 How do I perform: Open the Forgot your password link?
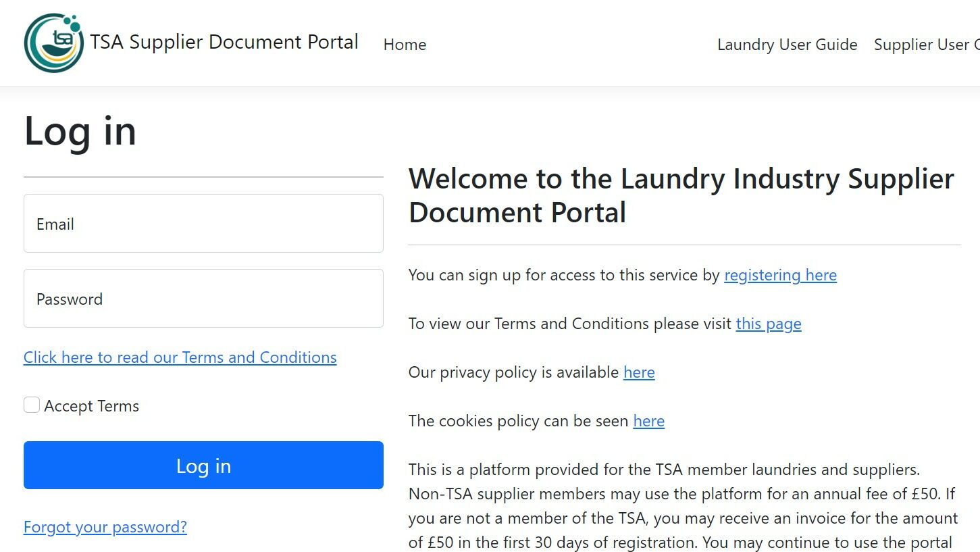click(x=105, y=526)
